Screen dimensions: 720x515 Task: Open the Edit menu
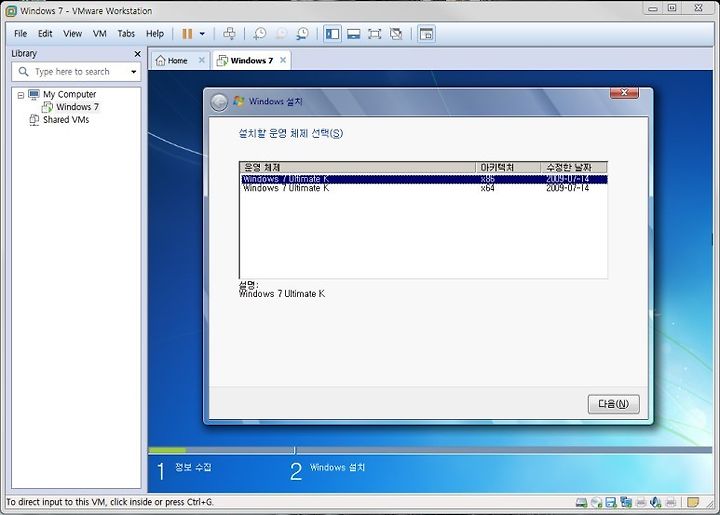[x=45, y=34]
